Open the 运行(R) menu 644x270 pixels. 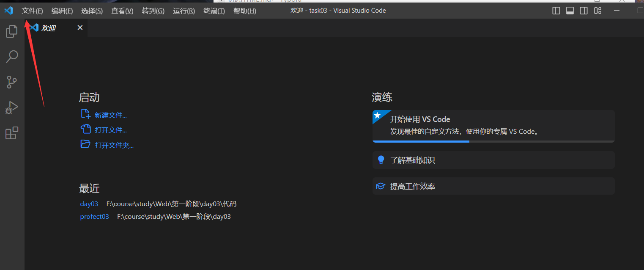tap(184, 11)
